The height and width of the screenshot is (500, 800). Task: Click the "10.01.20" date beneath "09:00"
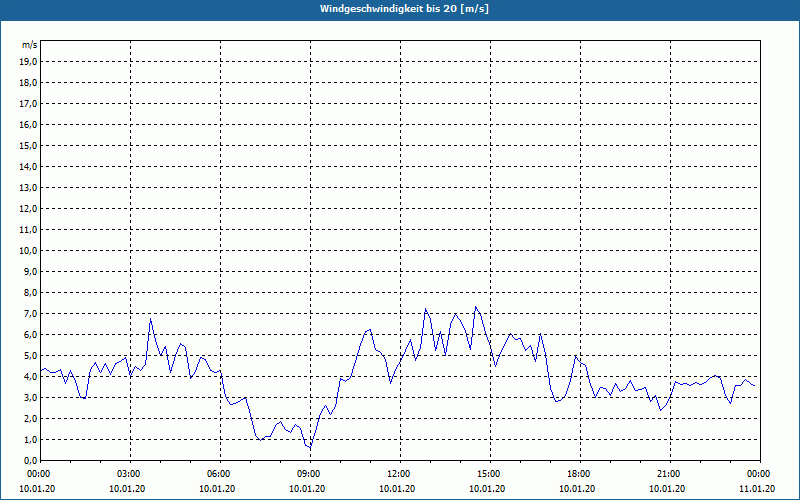tap(307, 489)
